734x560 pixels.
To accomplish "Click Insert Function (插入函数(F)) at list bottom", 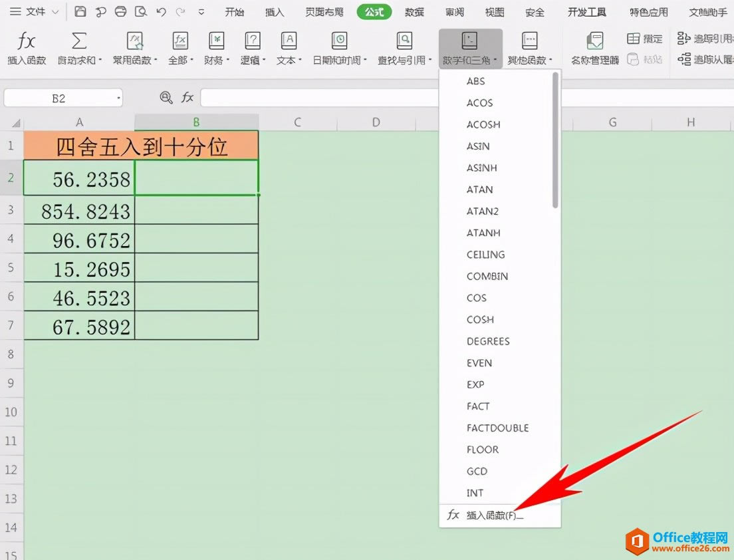I will click(x=500, y=515).
